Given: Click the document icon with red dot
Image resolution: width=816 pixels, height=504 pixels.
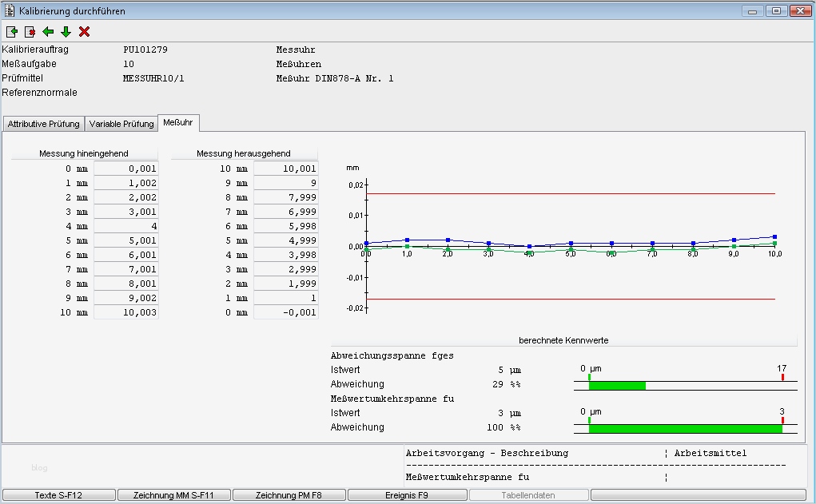Looking at the screenshot, I should click(30, 32).
